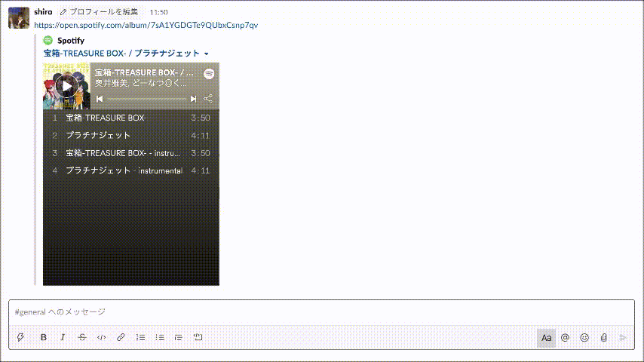The height and width of the screenshot is (362, 644).
Task: Insert a link with the chain icon
Action: pyautogui.click(x=121, y=337)
